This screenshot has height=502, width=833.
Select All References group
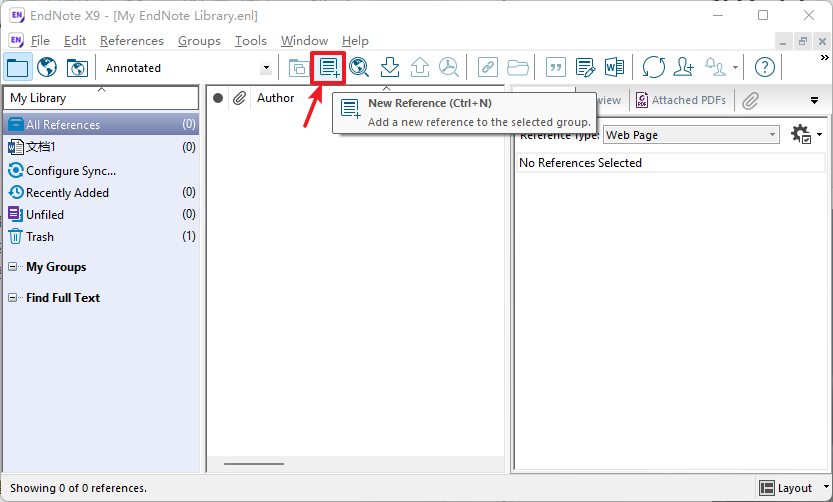[x=101, y=124]
